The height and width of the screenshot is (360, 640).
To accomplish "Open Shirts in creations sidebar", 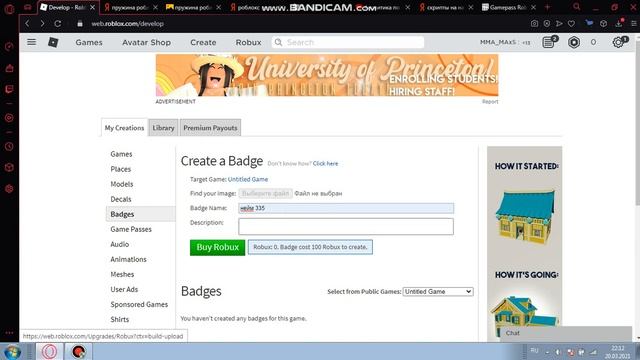I will [120, 320].
